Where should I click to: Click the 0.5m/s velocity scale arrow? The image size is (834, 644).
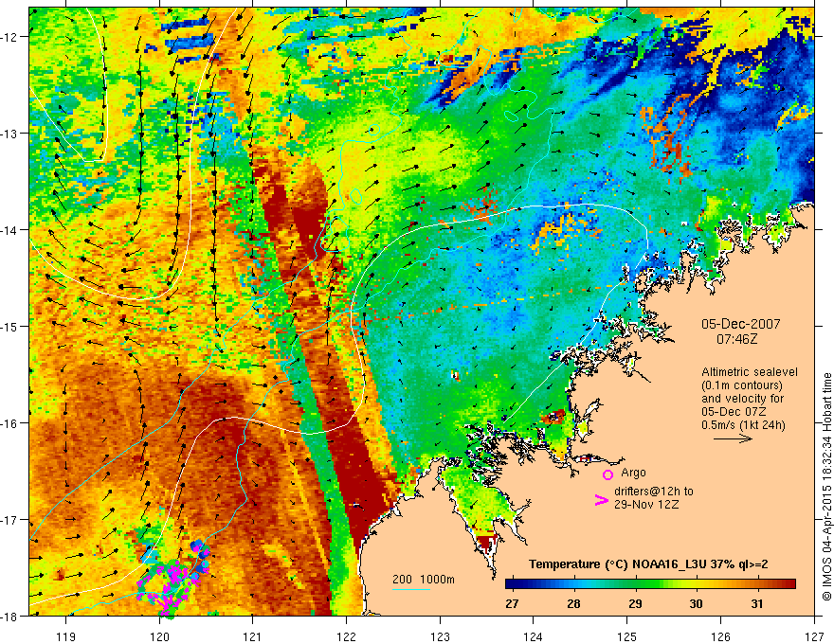(733, 438)
